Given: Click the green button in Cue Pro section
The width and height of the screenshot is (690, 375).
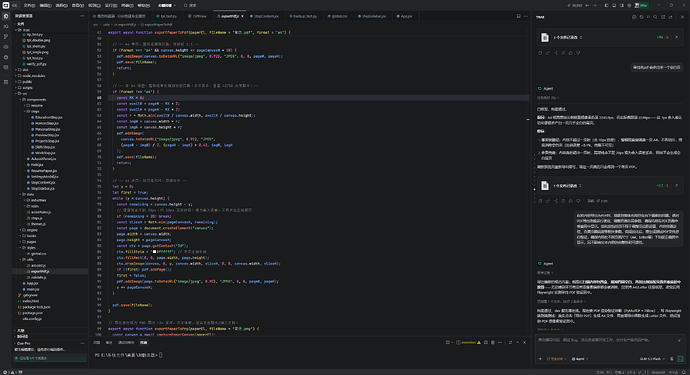Looking at the screenshot, I should pyautogui.click(x=50, y=358).
